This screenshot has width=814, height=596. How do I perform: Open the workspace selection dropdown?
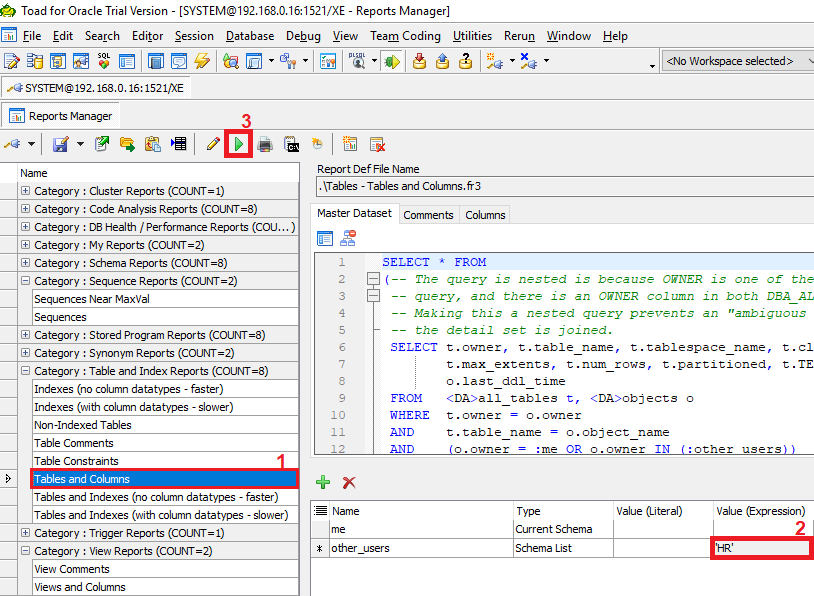pyautogui.click(x=742, y=61)
